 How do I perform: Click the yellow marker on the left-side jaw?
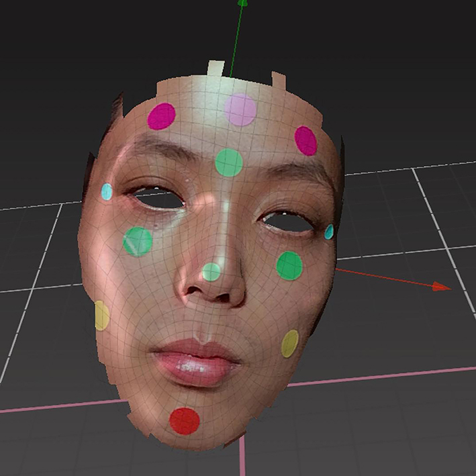[102, 316]
